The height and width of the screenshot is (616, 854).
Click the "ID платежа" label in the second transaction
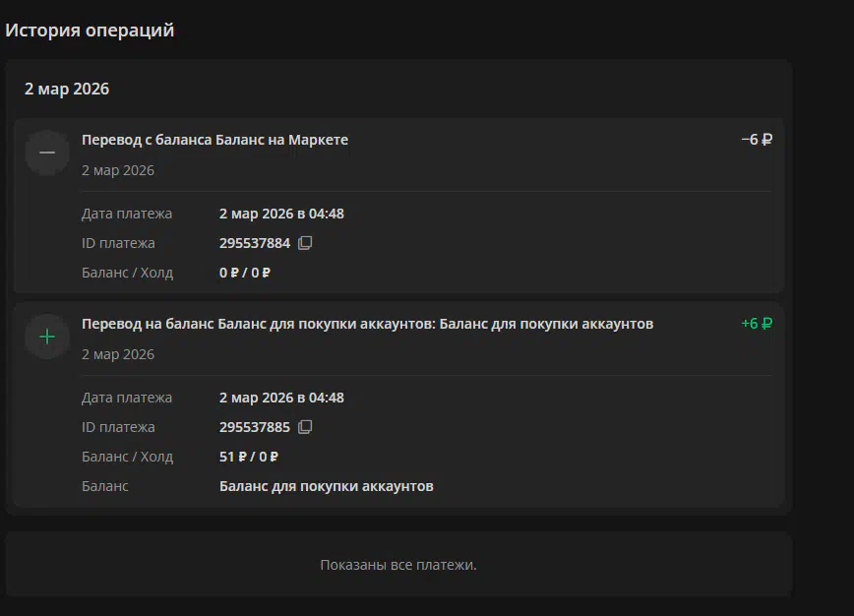point(118,427)
